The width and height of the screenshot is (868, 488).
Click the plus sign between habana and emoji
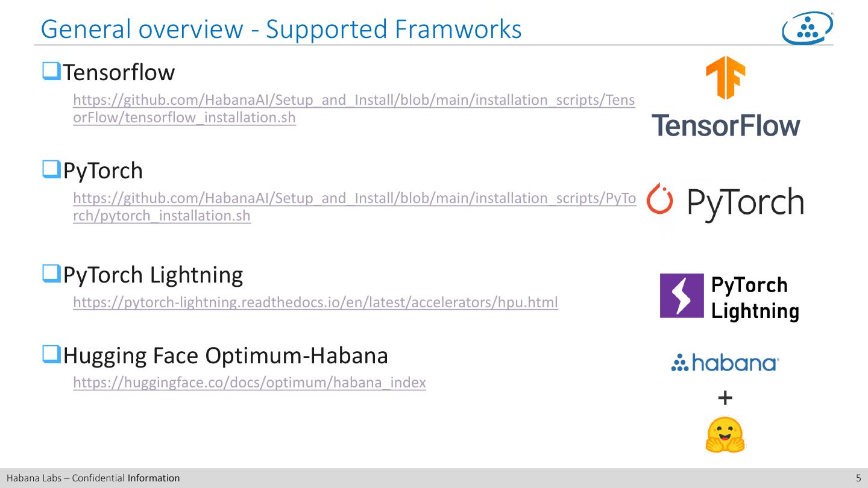725,398
